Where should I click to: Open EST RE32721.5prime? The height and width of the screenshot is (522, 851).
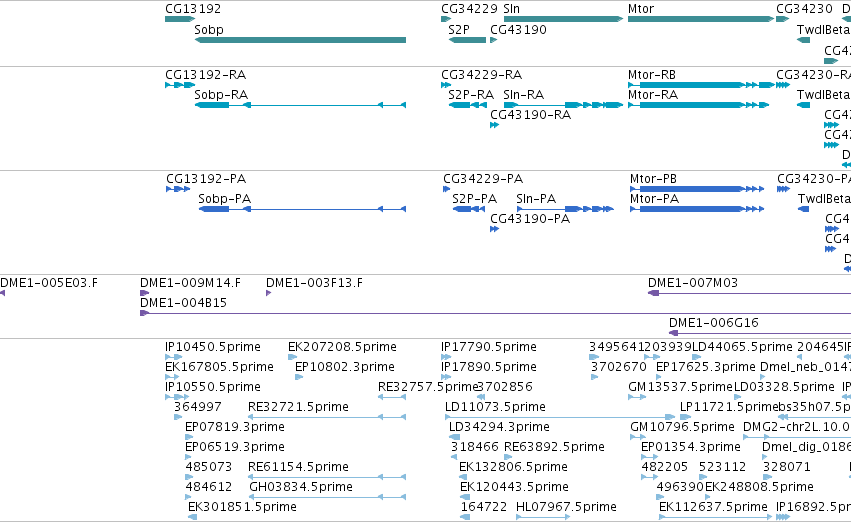(299, 408)
